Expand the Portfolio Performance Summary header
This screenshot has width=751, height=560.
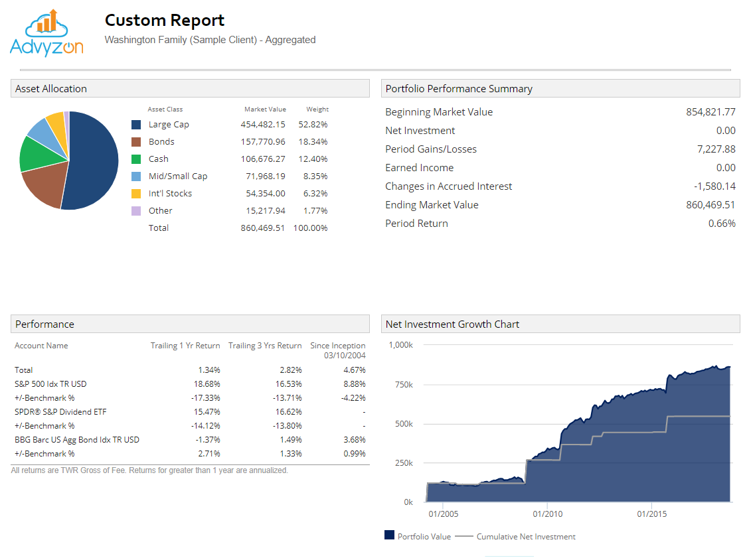[458, 88]
